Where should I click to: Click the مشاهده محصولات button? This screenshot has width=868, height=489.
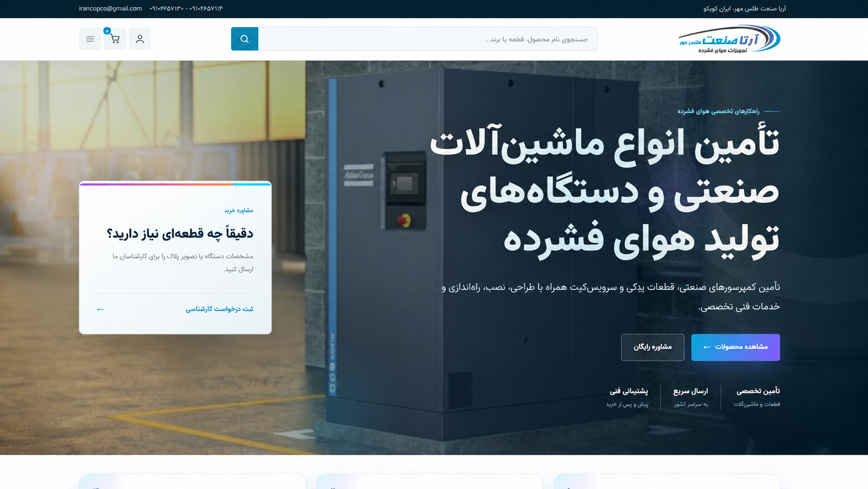pyautogui.click(x=736, y=347)
